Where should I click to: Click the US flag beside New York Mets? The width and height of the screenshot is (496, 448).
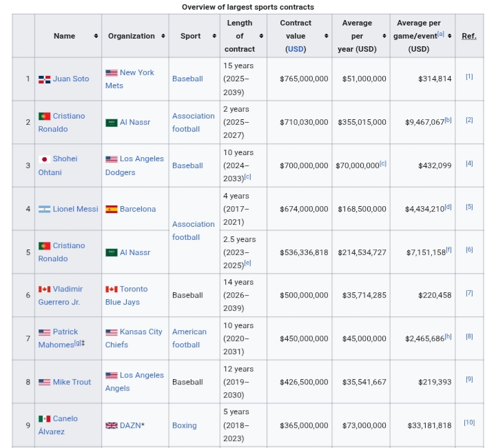[112, 73]
